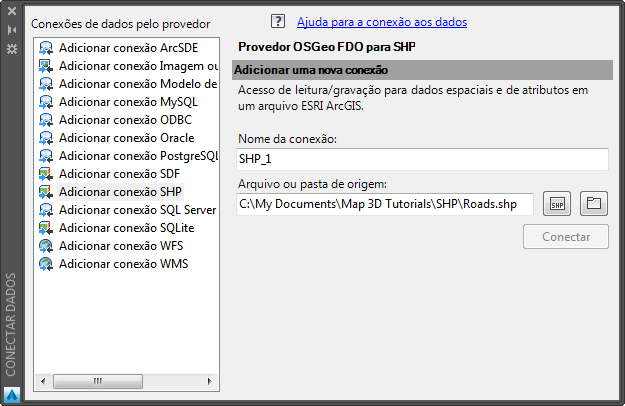Screen dimensions: 625x406
Task: Toggle auto-hide on the palette title bar
Action: 12,30
